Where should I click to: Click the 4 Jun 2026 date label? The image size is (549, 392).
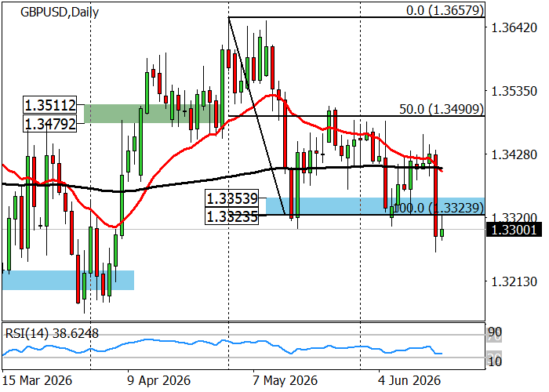(409, 380)
